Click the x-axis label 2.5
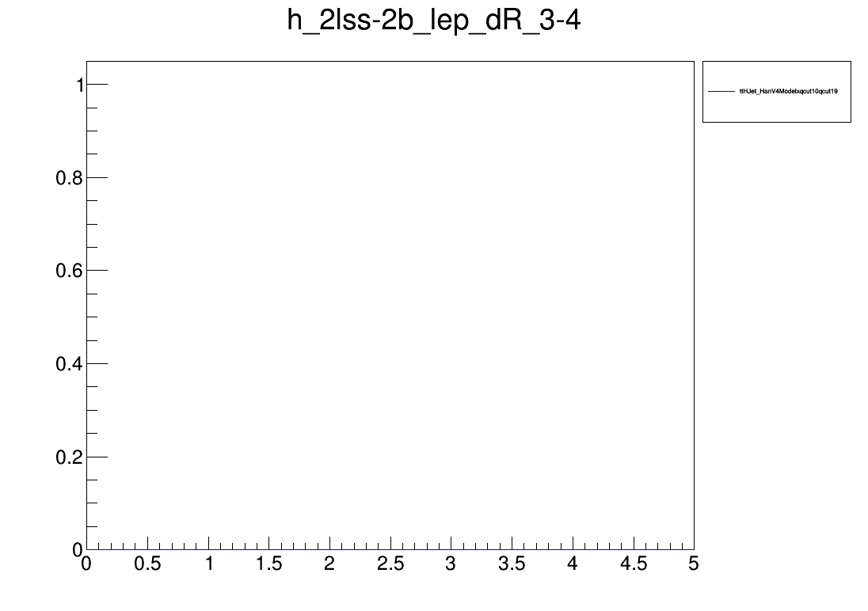The height and width of the screenshot is (611, 868). (x=390, y=564)
